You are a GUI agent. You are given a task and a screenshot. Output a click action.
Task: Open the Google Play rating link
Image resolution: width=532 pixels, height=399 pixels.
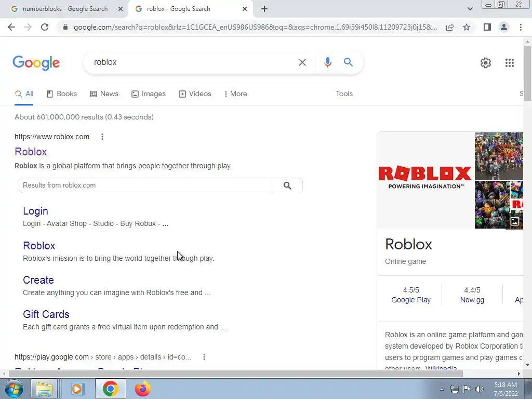(411, 300)
